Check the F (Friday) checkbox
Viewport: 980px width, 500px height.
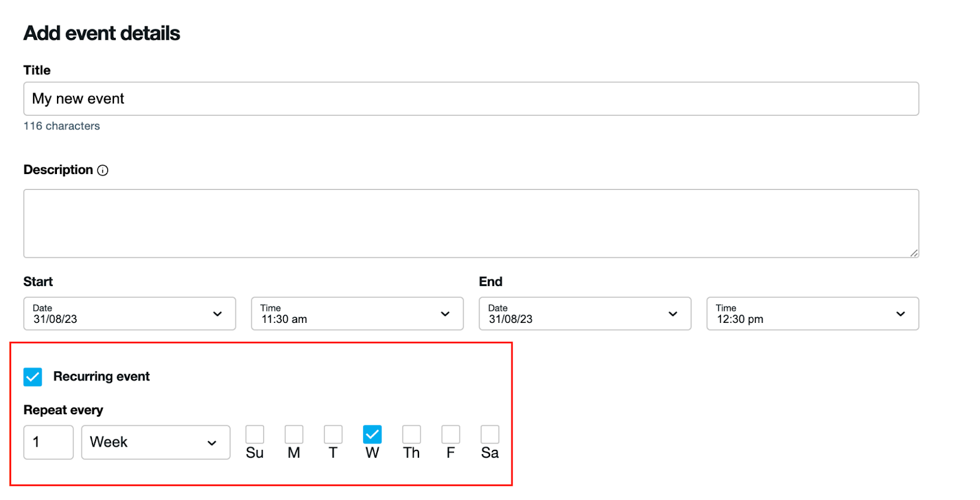(451, 434)
